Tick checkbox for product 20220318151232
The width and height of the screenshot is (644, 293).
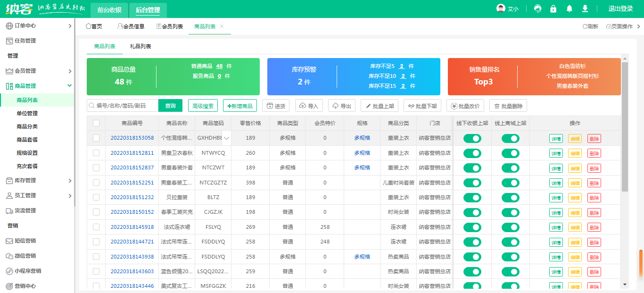[96, 197]
